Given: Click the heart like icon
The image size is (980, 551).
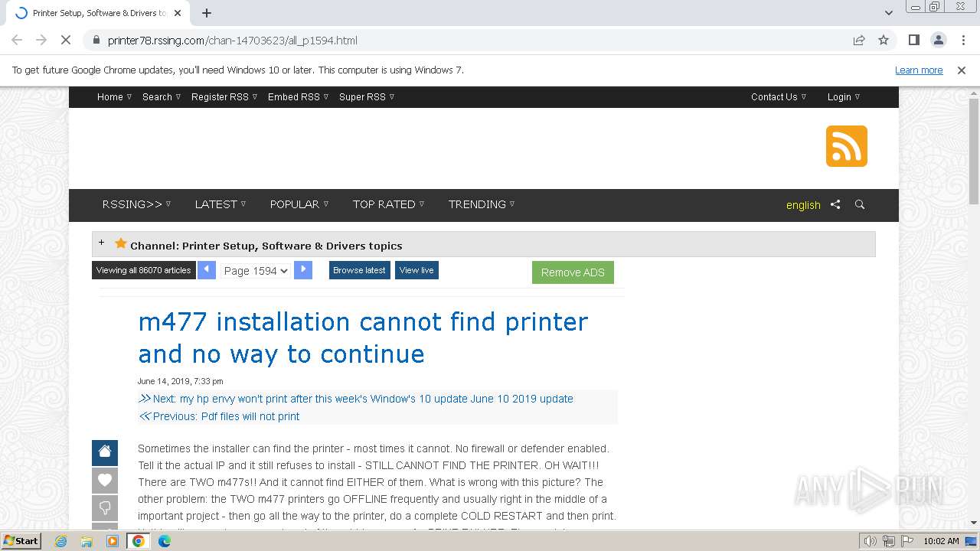Looking at the screenshot, I should coord(105,481).
